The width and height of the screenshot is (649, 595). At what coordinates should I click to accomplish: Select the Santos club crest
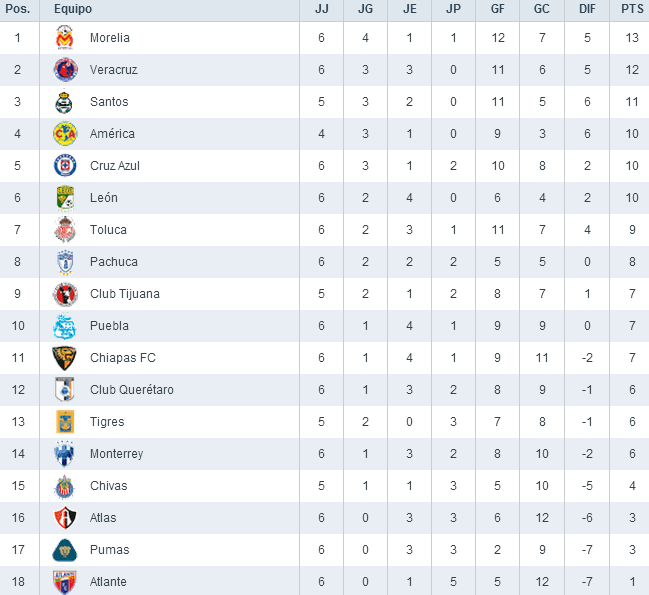pyautogui.click(x=65, y=102)
